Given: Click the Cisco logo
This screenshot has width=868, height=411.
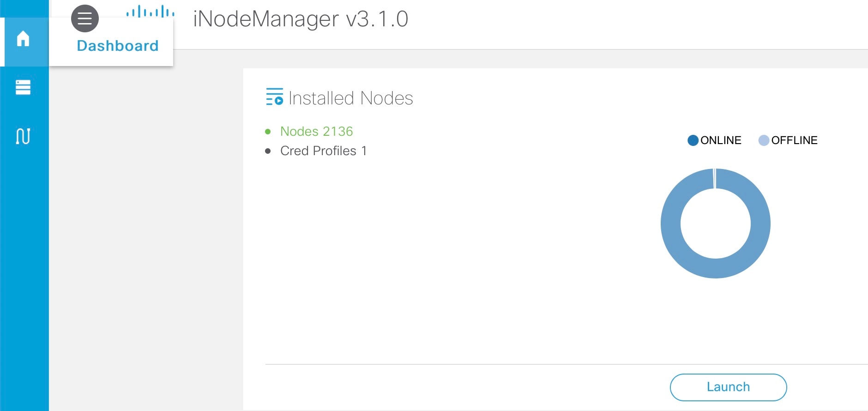Looking at the screenshot, I should click(x=151, y=12).
